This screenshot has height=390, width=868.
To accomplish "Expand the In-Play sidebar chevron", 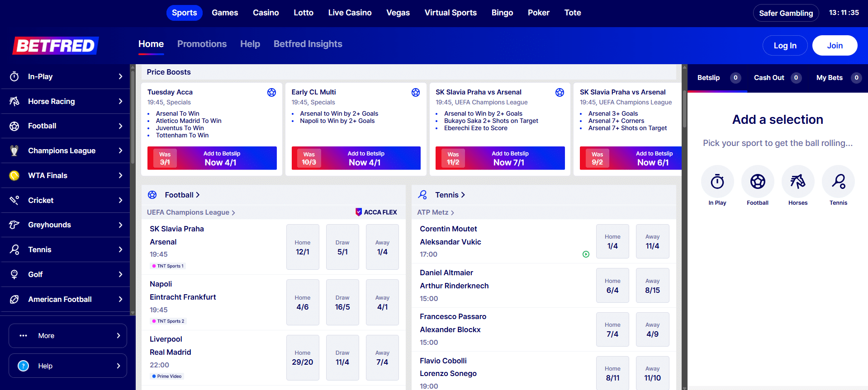I will [120, 76].
